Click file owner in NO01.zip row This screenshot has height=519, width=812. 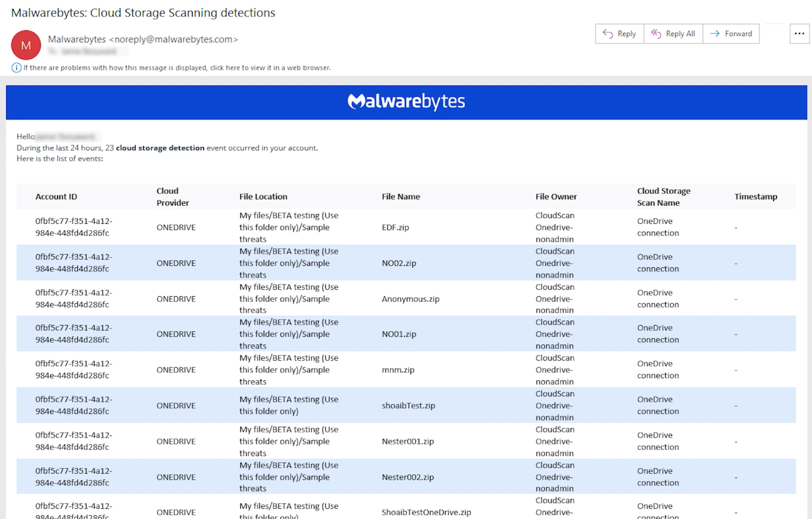click(555, 334)
